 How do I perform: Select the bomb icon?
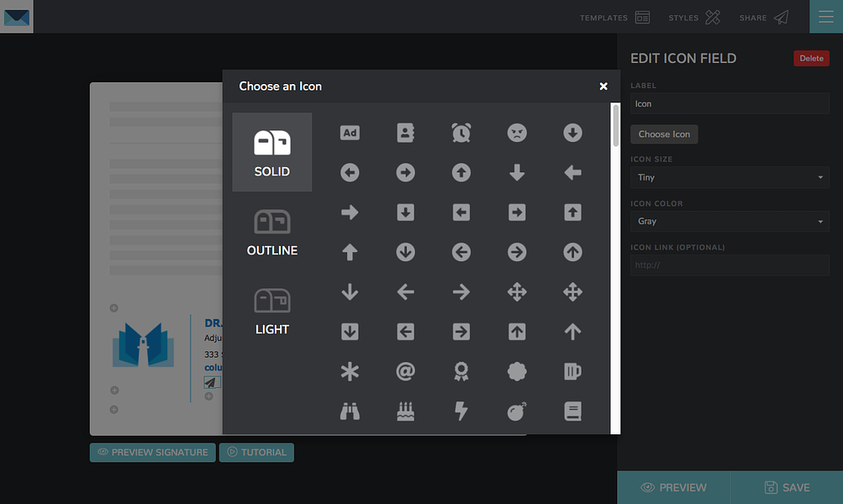(517, 411)
